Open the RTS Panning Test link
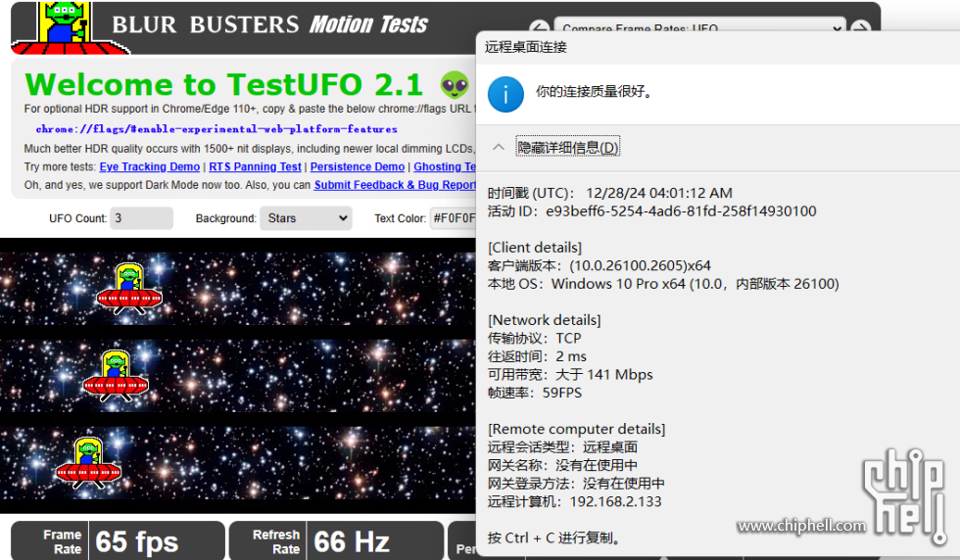This screenshot has height=560, width=960. click(255, 166)
